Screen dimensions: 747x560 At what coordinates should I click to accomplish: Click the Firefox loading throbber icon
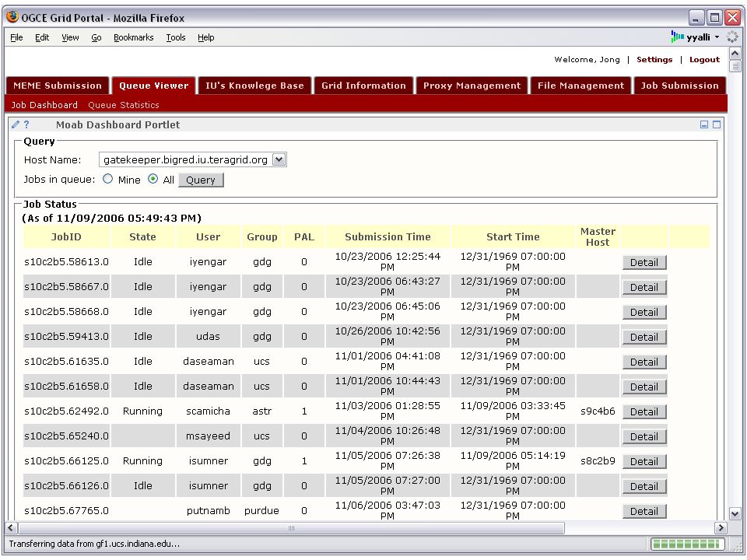732,37
